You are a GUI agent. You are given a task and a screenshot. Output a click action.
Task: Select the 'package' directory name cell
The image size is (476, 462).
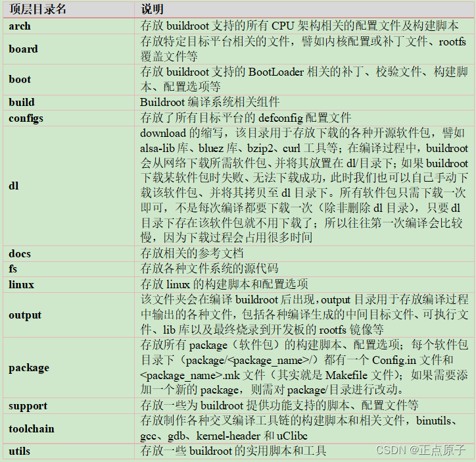click(x=68, y=367)
